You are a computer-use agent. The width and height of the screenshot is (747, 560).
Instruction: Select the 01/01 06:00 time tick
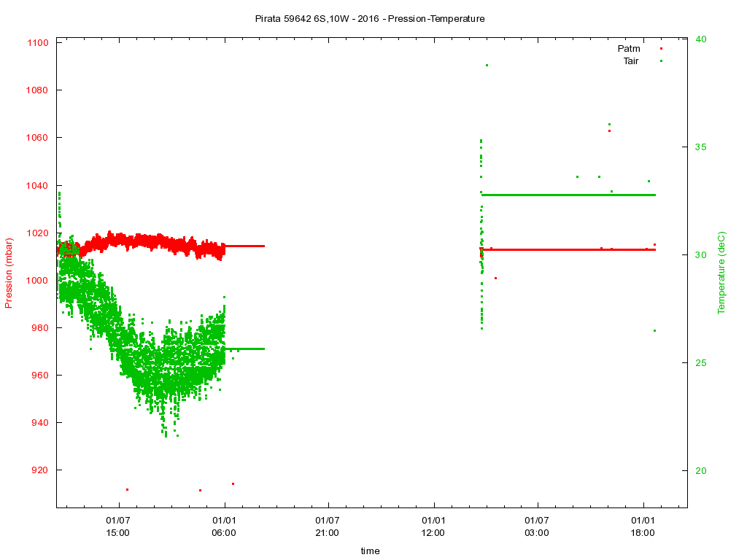[224, 526]
